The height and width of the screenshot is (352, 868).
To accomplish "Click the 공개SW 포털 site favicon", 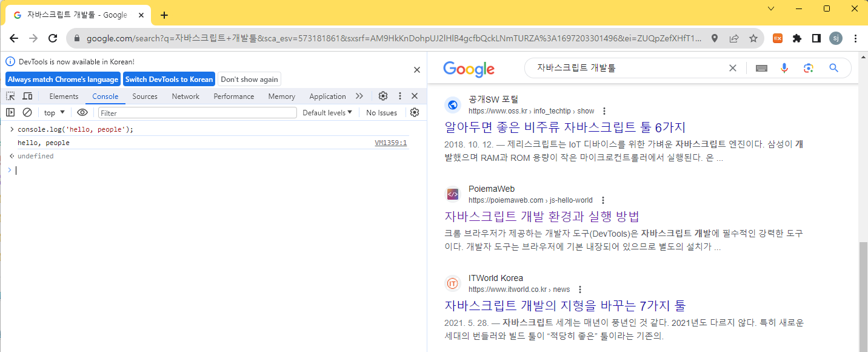I will (453, 105).
